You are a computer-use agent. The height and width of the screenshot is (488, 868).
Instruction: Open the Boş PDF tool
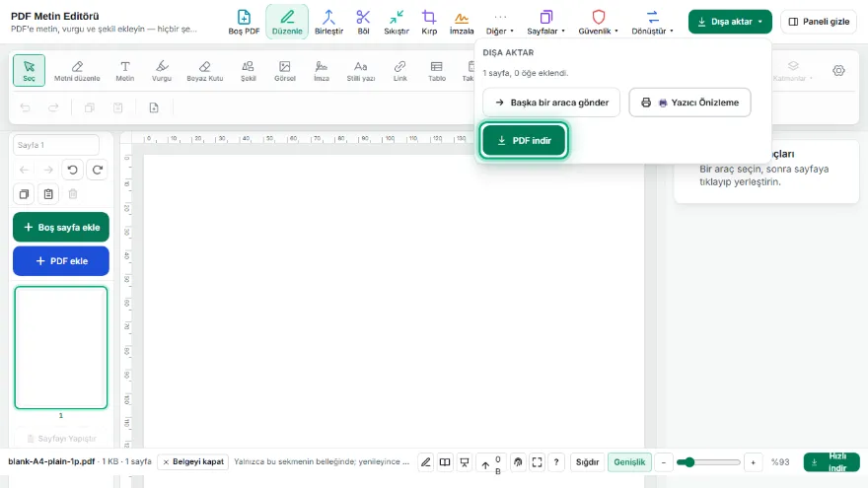point(244,22)
